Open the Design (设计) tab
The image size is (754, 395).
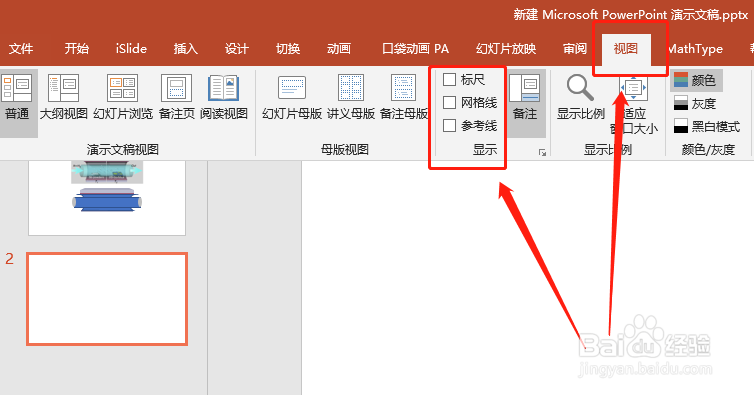coord(237,49)
